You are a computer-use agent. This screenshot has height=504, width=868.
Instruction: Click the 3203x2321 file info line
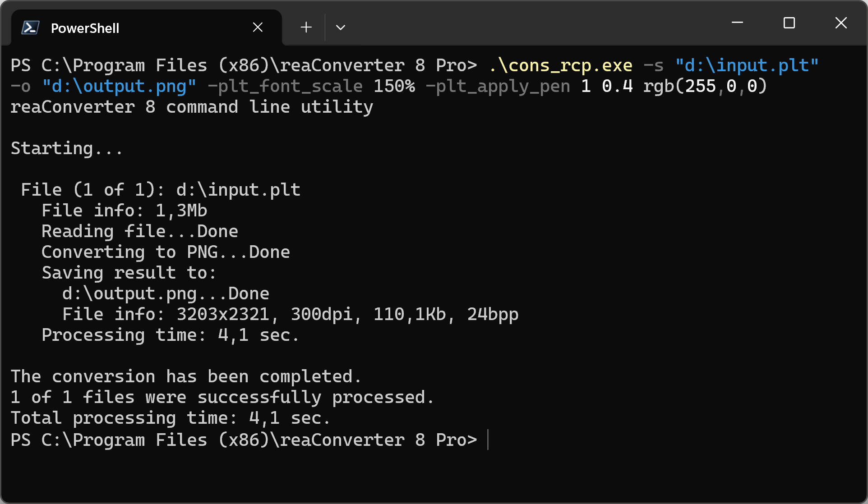coord(290,315)
